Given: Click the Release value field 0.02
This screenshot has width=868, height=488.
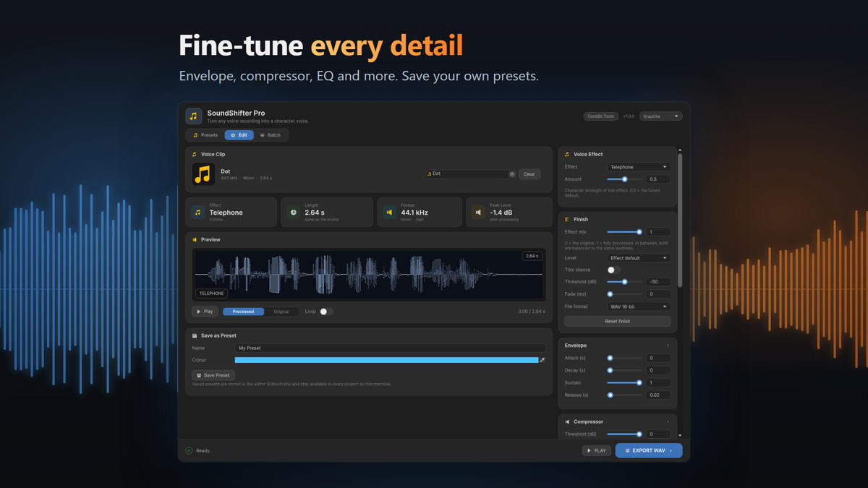Looking at the screenshot, I should point(658,395).
